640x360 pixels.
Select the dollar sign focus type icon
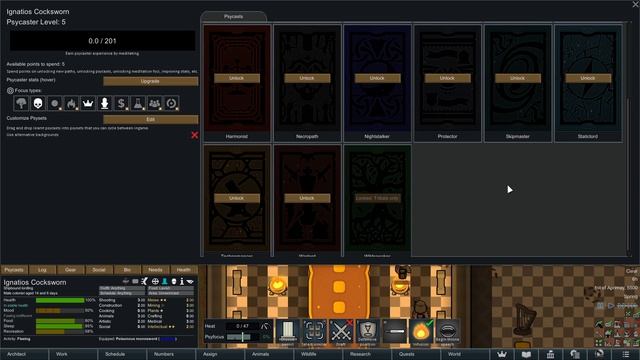tap(121, 103)
